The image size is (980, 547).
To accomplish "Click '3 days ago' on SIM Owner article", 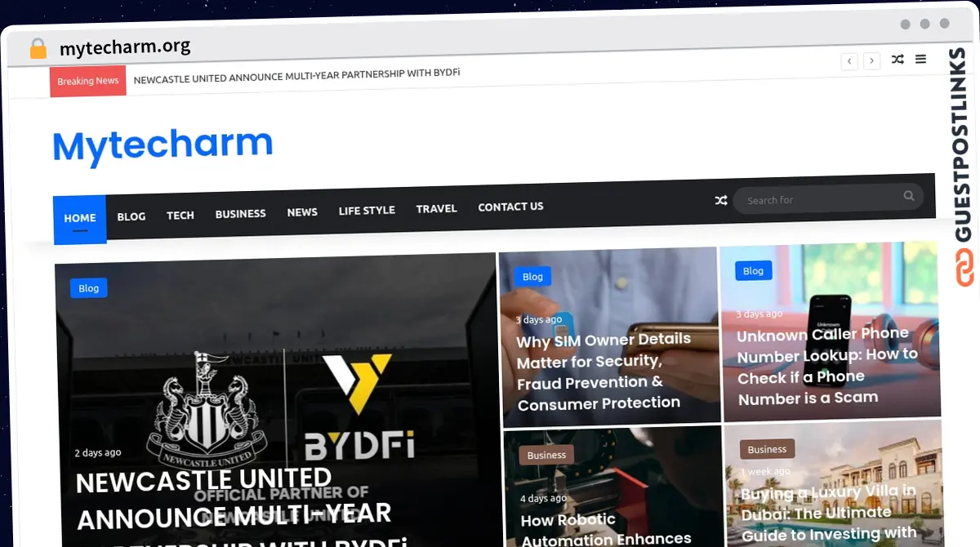I will click(539, 319).
